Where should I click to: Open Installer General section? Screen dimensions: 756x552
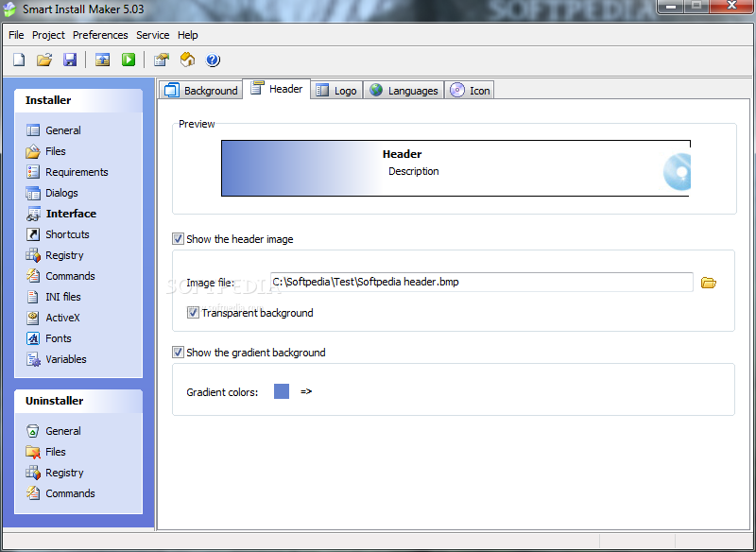(x=54, y=130)
